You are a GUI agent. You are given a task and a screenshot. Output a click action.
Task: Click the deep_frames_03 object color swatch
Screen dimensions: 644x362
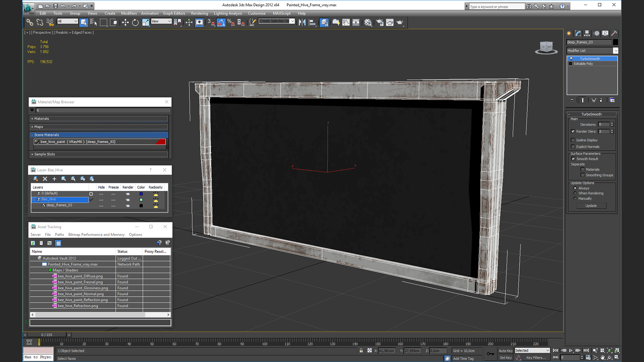615,42
